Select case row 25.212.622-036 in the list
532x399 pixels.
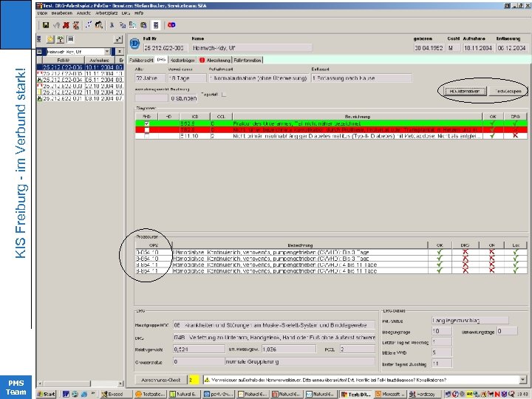coord(80,67)
